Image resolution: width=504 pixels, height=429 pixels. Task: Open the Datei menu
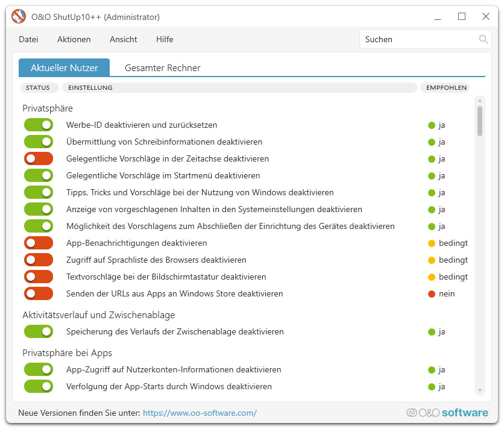pos(28,39)
